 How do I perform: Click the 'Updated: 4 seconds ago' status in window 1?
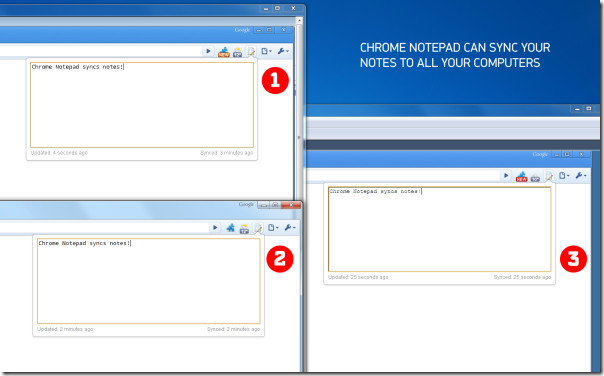point(59,153)
